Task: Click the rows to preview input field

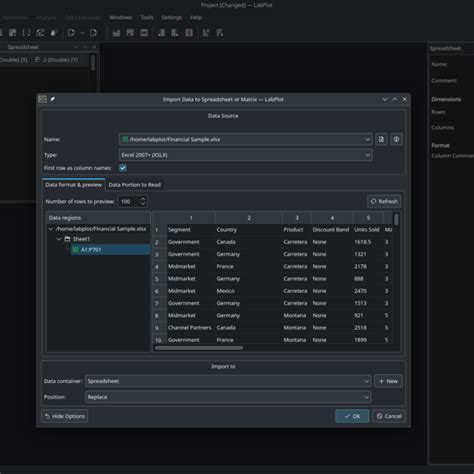Action: 129,201
